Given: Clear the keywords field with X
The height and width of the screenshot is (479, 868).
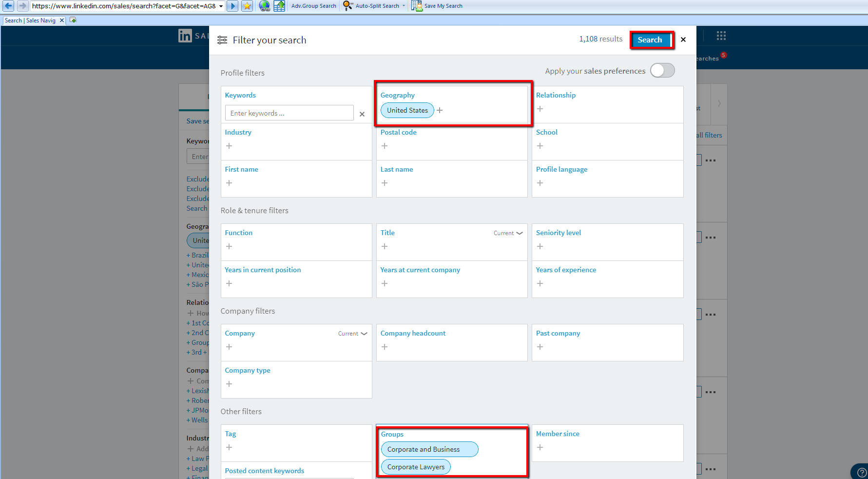Looking at the screenshot, I should pyautogui.click(x=362, y=114).
